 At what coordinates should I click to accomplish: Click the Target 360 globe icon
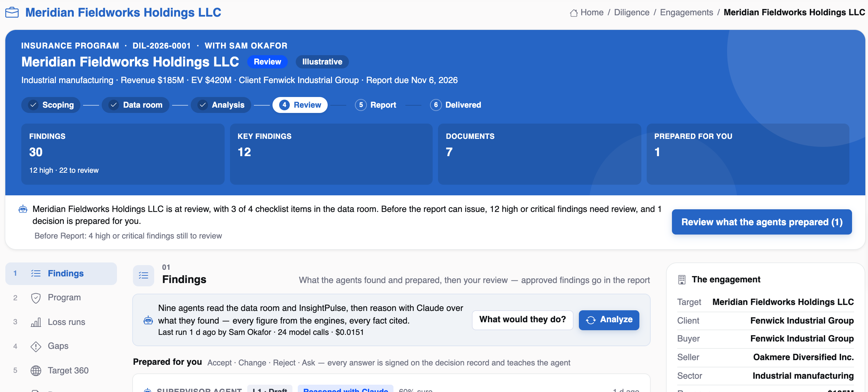(x=36, y=370)
